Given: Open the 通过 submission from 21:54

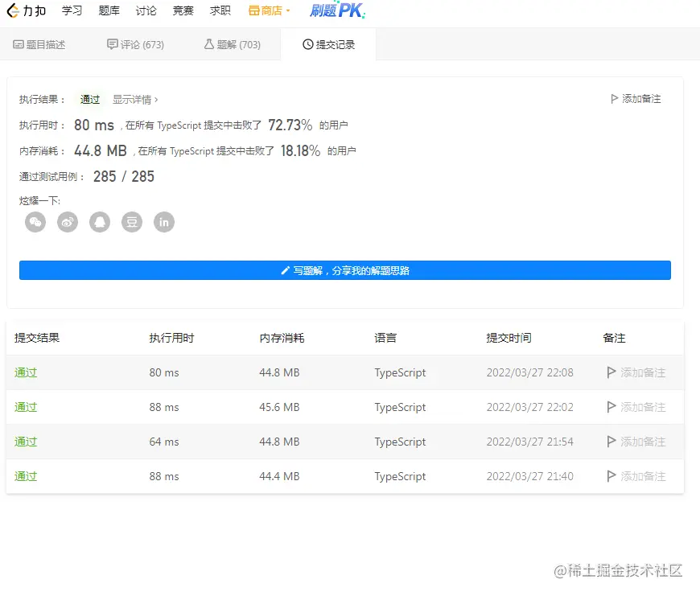Looking at the screenshot, I should point(26,442).
